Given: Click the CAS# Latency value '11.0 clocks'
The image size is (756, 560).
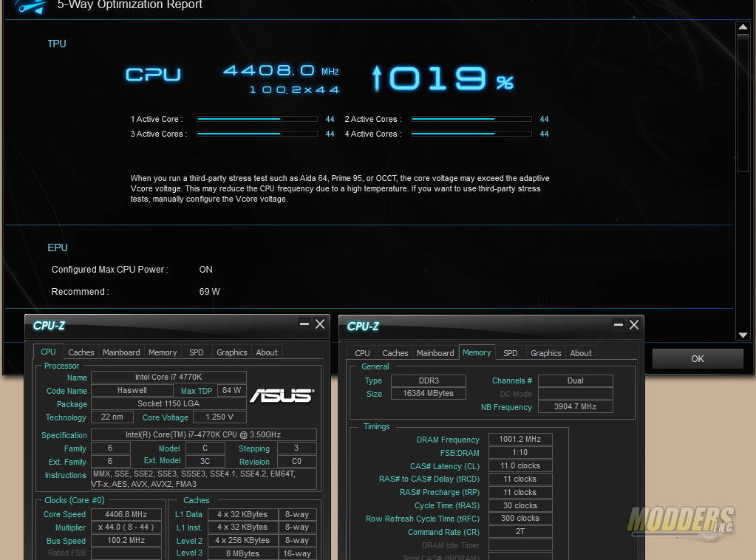Looking at the screenshot, I should [520, 465].
